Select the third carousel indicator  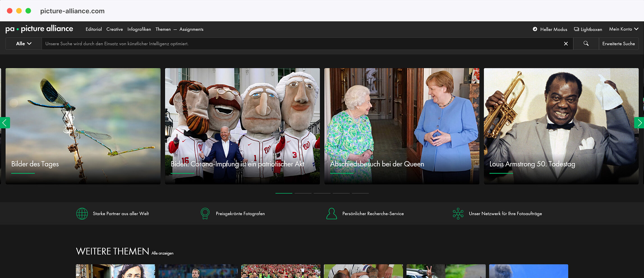[x=322, y=193]
